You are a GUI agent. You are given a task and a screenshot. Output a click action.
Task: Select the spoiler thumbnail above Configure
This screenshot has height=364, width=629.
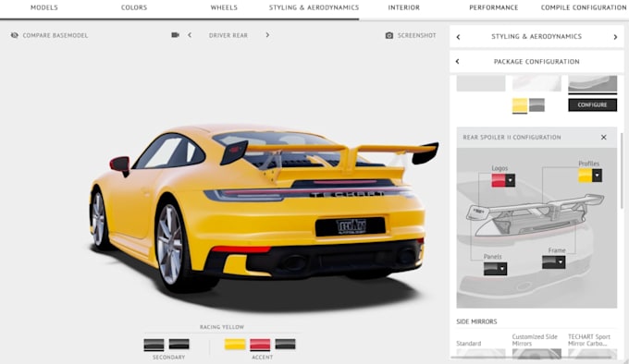click(x=593, y=84)
